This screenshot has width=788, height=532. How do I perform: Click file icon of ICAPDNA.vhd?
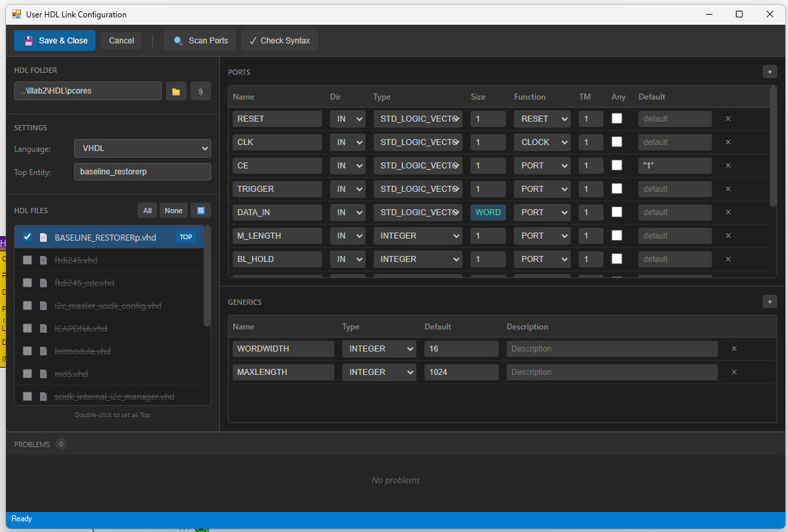43,329
